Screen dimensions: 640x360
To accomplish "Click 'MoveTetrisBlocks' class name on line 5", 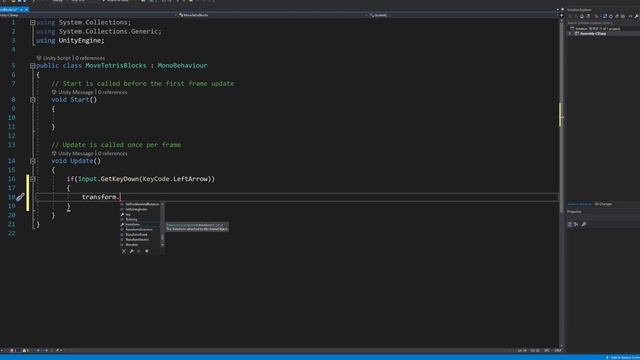I will tap(116, 65).
